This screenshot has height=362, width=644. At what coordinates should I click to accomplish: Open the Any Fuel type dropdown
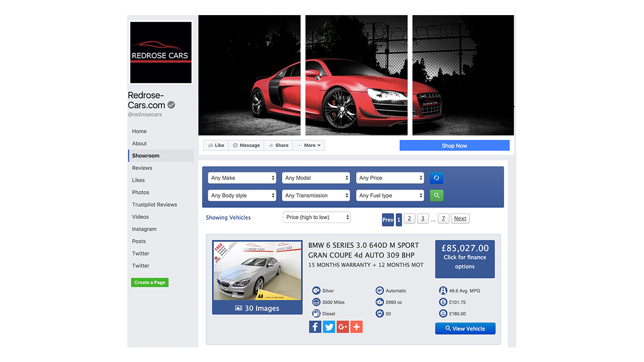click(390, 196)
